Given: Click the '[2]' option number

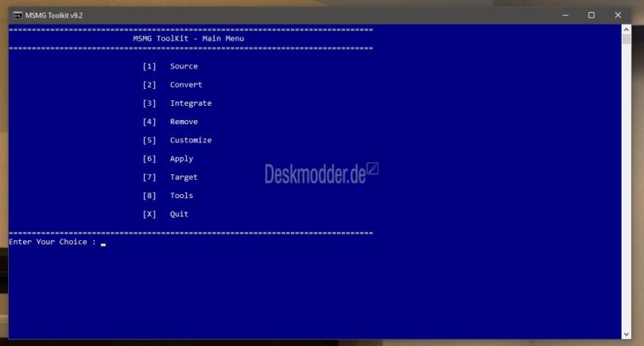Looking at the screenshot, I should [x=149, y=85].
